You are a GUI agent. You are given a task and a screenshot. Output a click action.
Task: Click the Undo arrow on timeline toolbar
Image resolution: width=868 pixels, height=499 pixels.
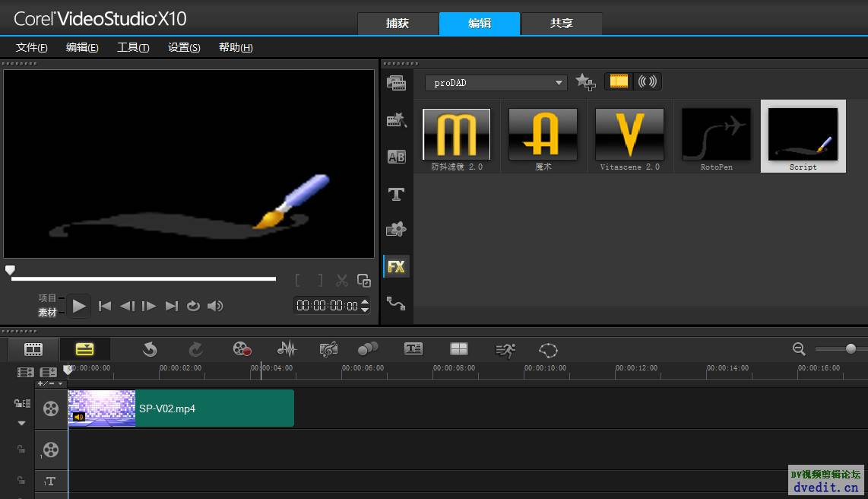(x=150, y=349)
